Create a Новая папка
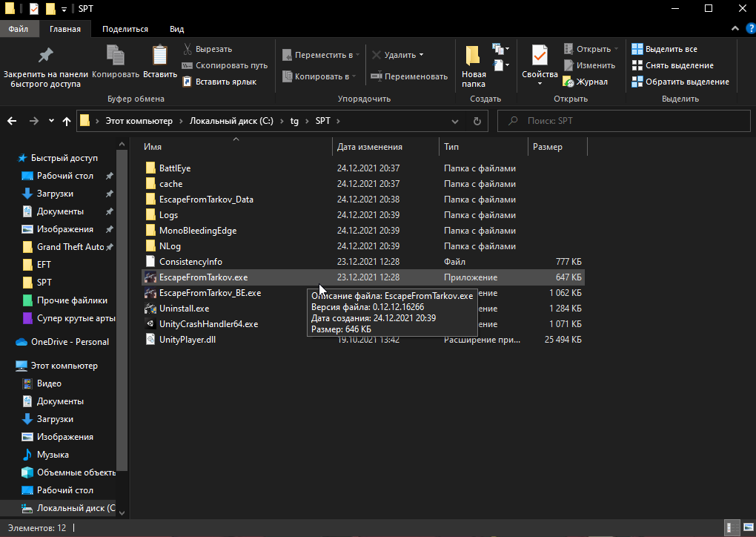Image resolution: width=756 pixels, height=537 pixels. point(474,67)
